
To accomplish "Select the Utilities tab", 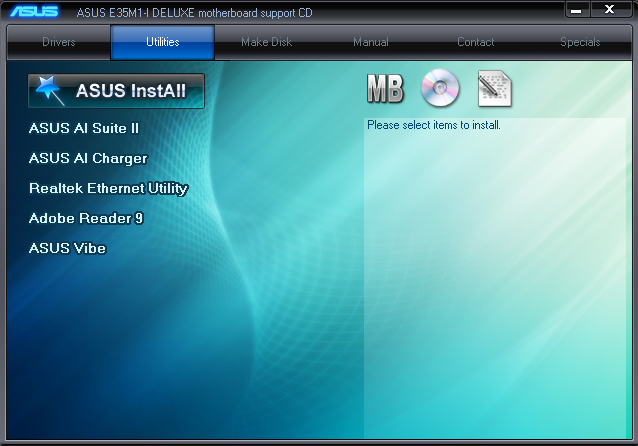I will click(163, 42).
